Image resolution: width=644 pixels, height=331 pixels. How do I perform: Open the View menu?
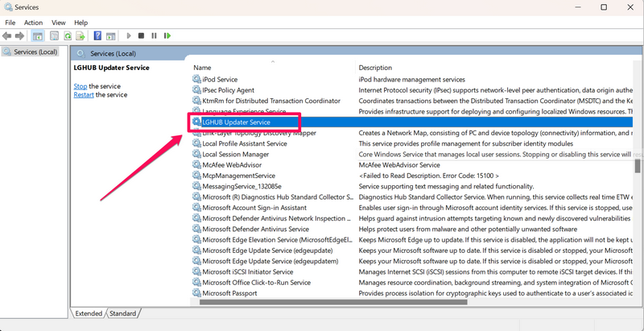pos(59,23)
